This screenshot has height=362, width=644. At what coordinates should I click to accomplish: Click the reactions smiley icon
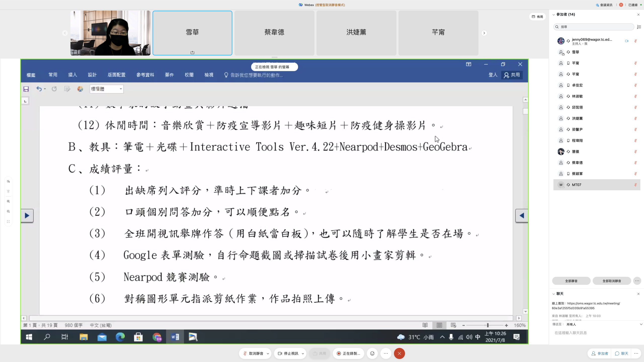click(372, 353)
